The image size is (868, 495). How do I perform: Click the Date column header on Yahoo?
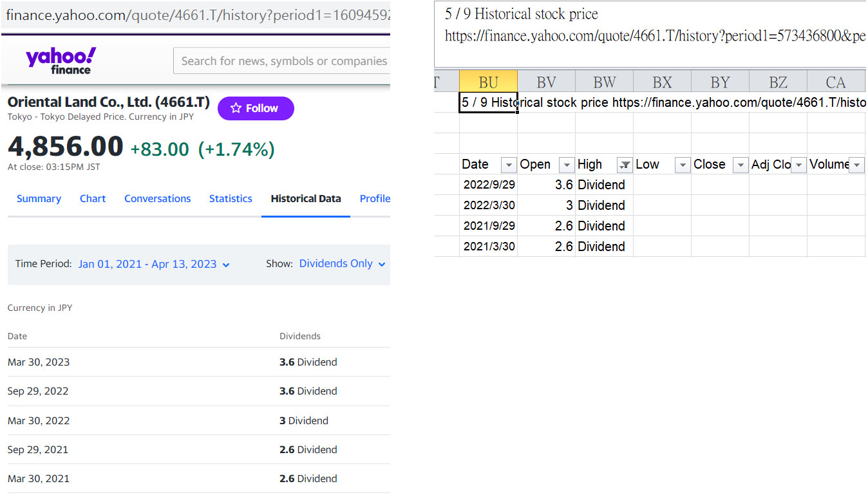17,336
